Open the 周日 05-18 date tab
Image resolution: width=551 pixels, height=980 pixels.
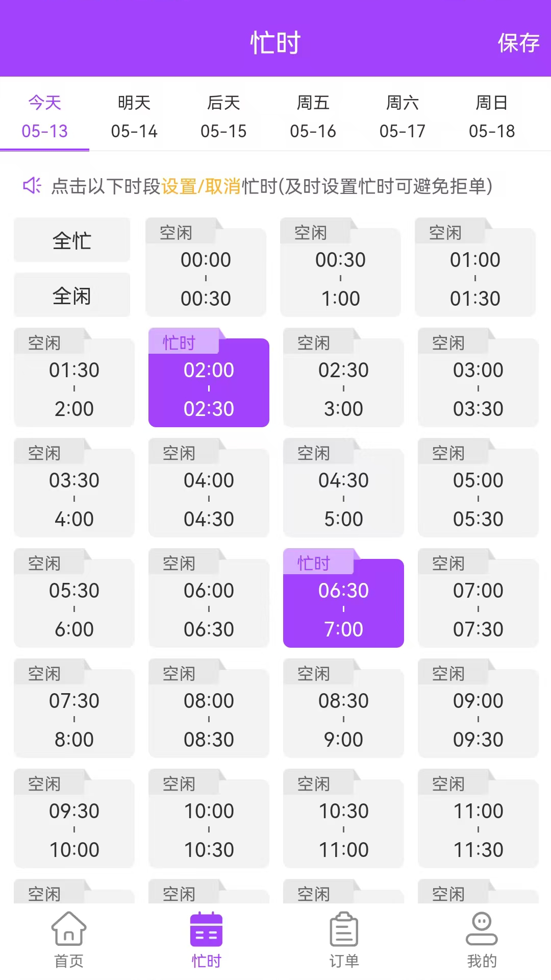pos(492,116)
